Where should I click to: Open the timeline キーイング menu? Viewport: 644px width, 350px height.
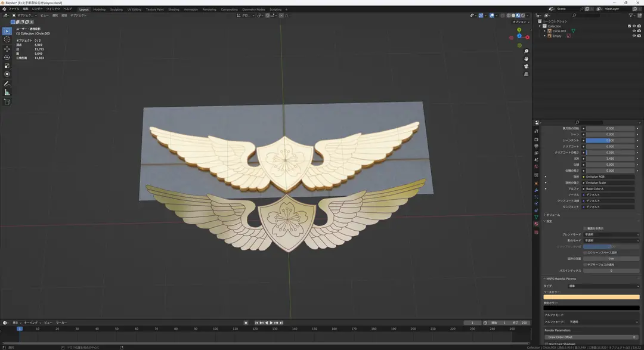tap(32, 323)
